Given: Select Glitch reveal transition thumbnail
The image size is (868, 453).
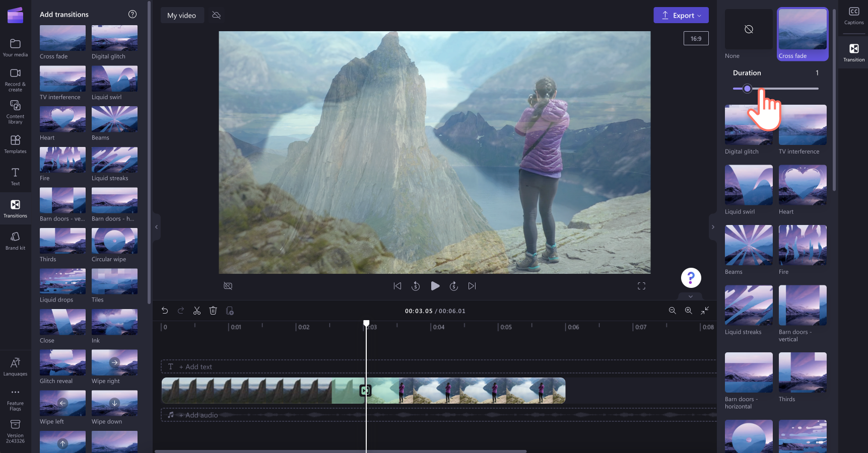Looking at the screenshot, I should click(x=62, y=362).
